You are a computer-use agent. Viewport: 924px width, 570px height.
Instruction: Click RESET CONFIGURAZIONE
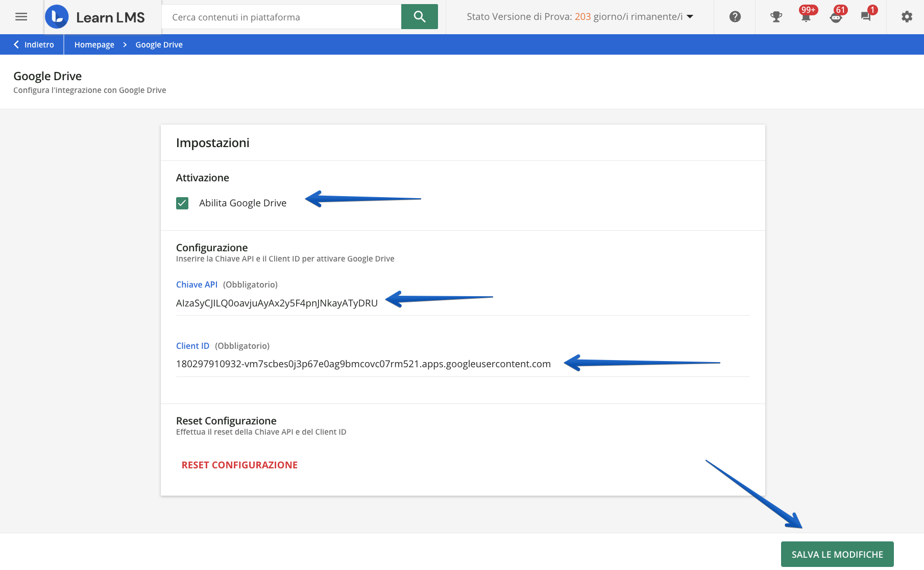pyautogui.click(x=239, y=465)
